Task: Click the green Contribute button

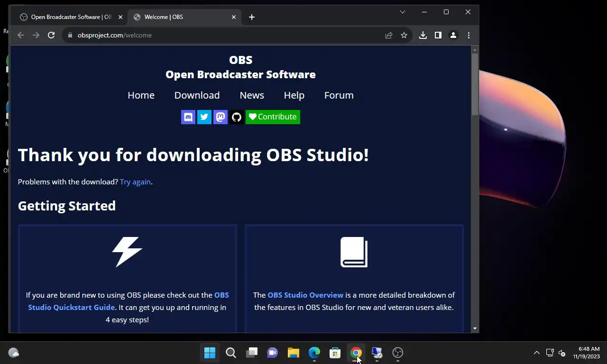Action: [273, 117]
